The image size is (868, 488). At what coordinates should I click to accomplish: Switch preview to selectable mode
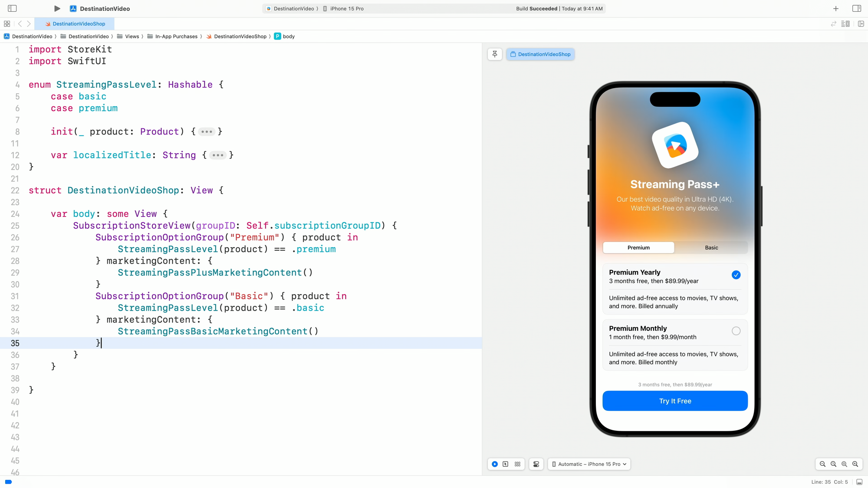(x=506, y=464)
